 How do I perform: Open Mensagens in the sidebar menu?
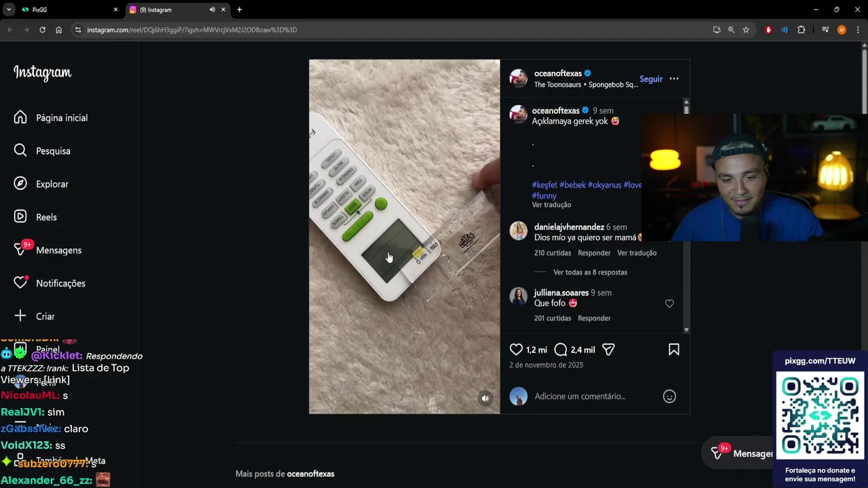pos(58,251)
